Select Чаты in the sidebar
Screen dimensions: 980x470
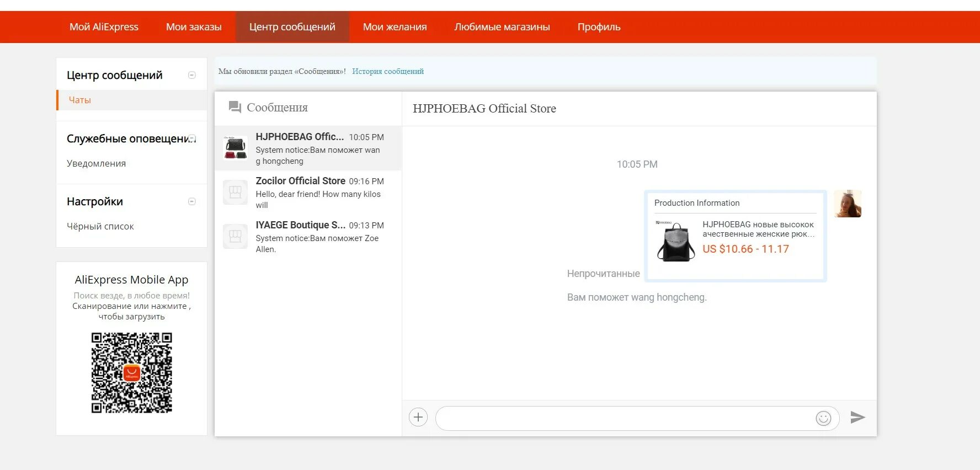132,100
